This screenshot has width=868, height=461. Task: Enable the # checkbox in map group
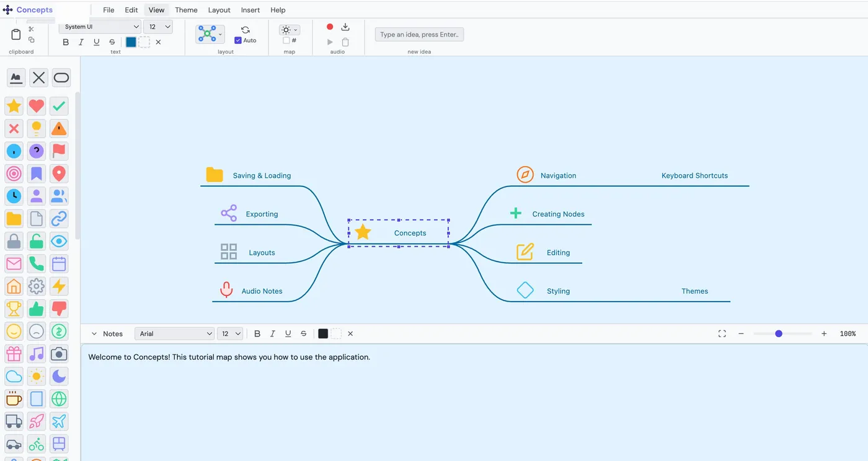point(286,40)
